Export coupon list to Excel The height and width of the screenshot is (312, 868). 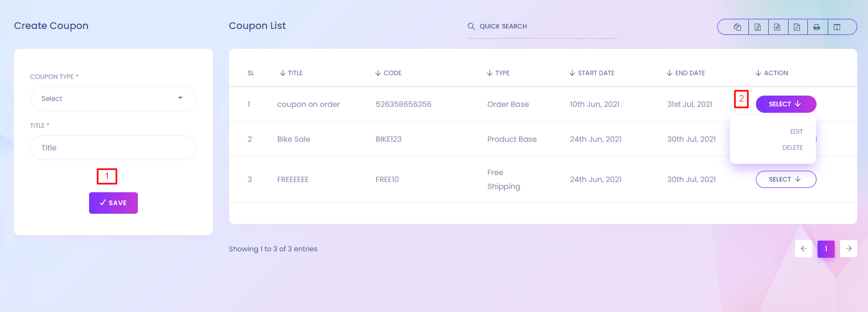click(x=757, y=27)
